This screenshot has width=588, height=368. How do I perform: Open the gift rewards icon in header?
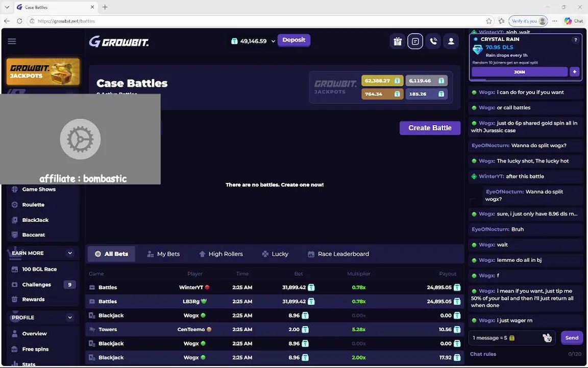tap(398, 41)
